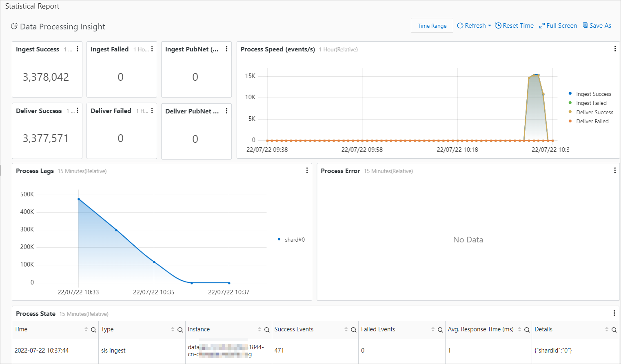Open the Process Error panel options menu

pos(615,171)
